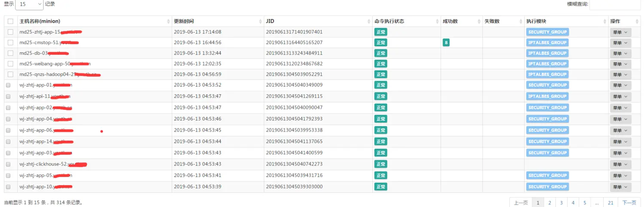This screenshot has width=644, height=207.
Task: Go to pagination page 2
Action: coord(550,203)
